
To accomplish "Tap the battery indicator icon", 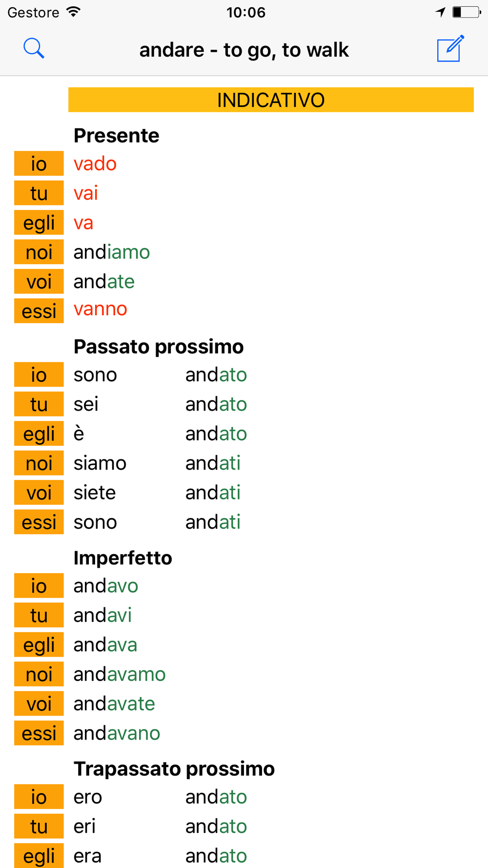I will coord(466,12).
